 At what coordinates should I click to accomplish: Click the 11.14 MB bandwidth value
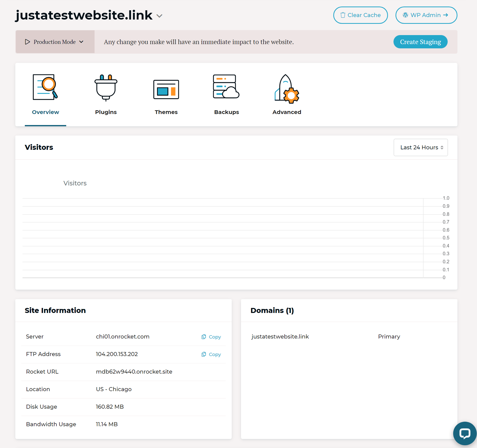pos(107,424)
